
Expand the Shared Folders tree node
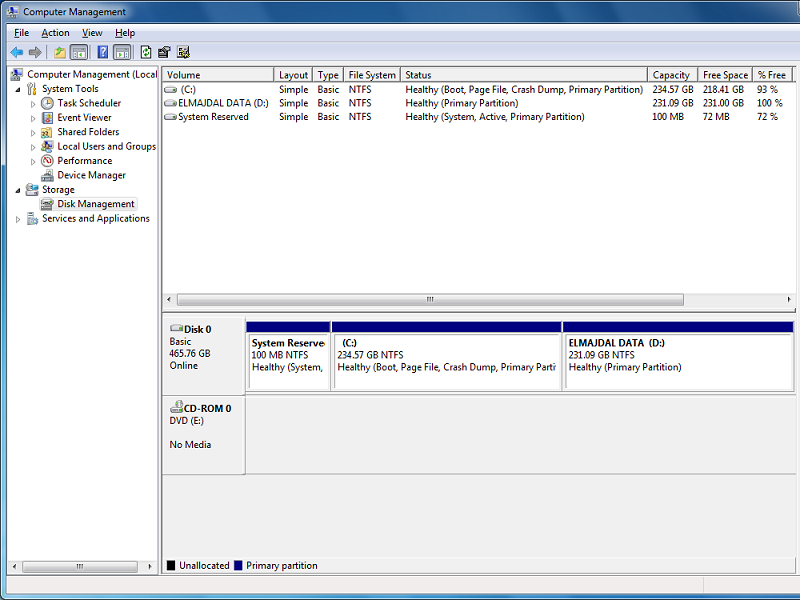point(33,132)
